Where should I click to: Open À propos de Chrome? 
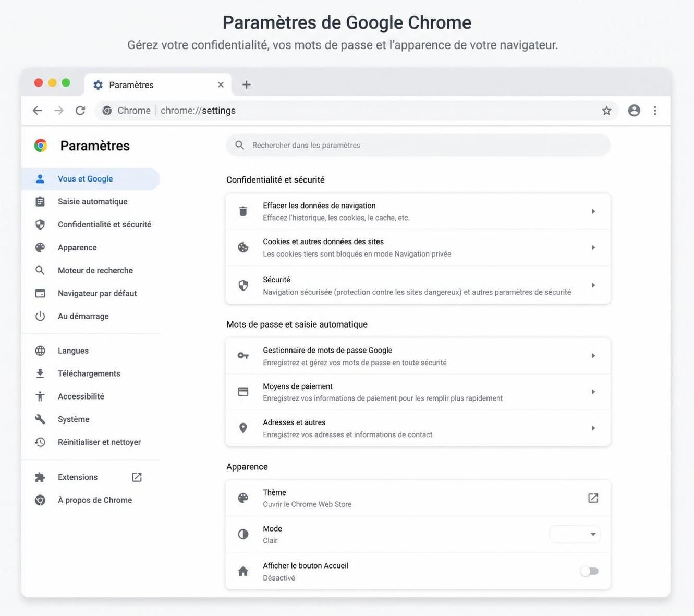[90, 500]
